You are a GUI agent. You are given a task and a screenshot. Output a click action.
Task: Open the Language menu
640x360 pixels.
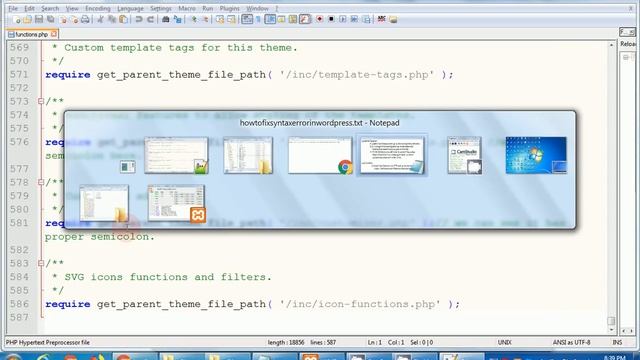[x=130, y=8]
